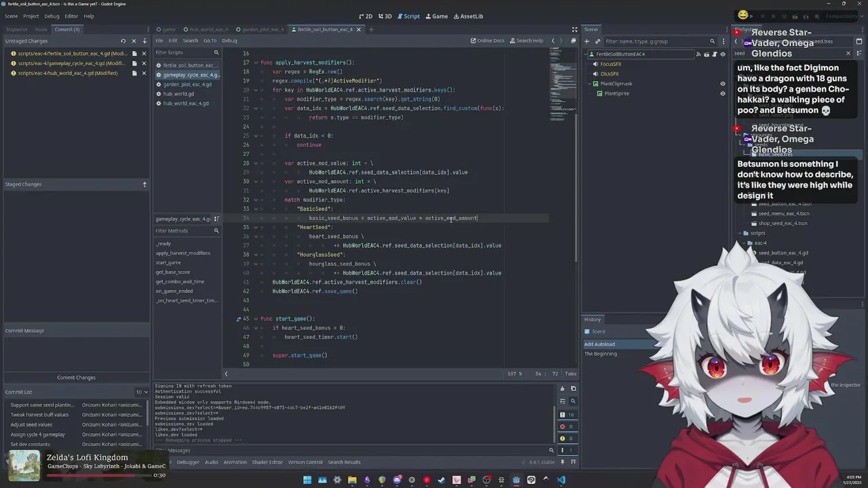Hide the PlantSprite node
Screen dimensions: 868x488
(723, 94)
